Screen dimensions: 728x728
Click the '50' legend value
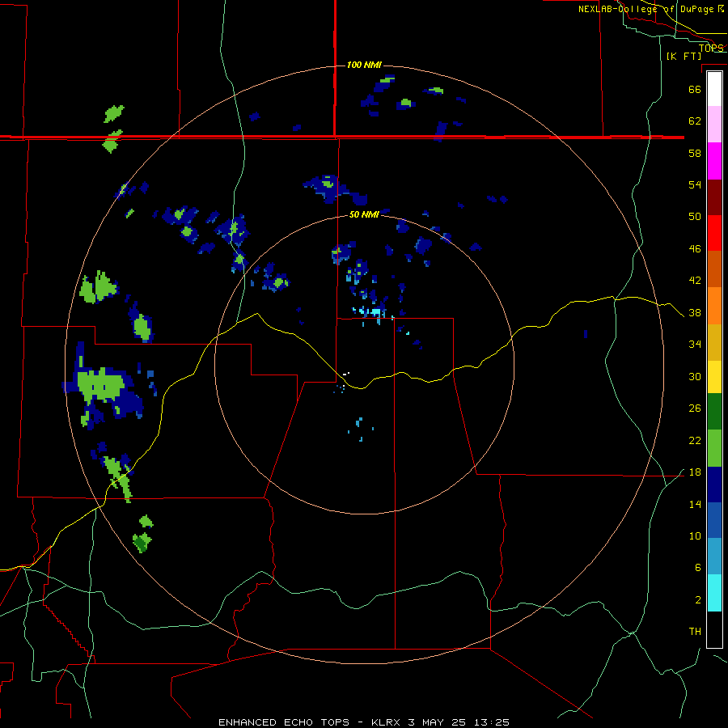click(x=695, y=217)
